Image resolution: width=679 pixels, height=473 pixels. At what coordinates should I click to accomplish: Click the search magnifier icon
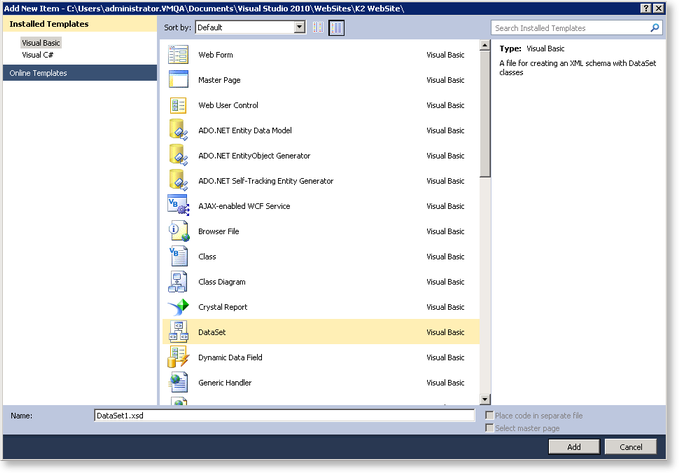[655, 28]
